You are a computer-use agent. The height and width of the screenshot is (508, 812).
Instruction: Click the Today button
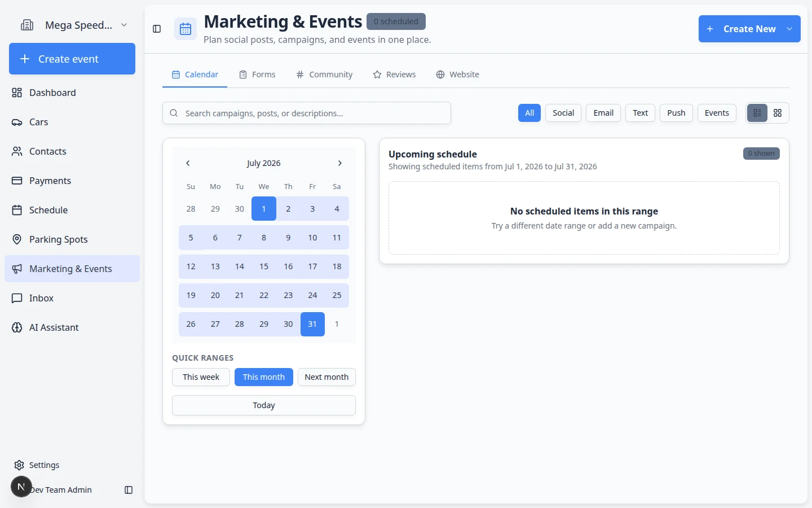point(264,405)
